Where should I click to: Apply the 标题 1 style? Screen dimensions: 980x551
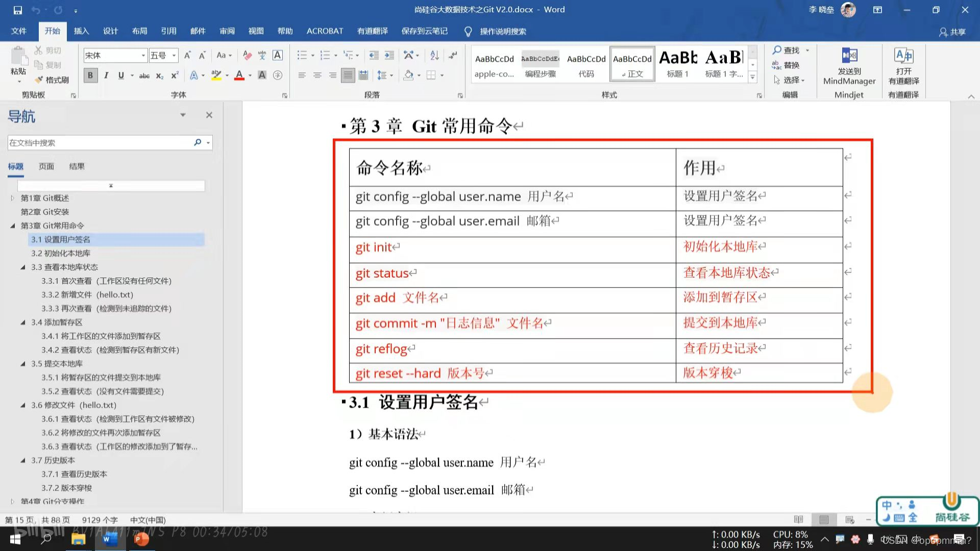pos(678,63)
